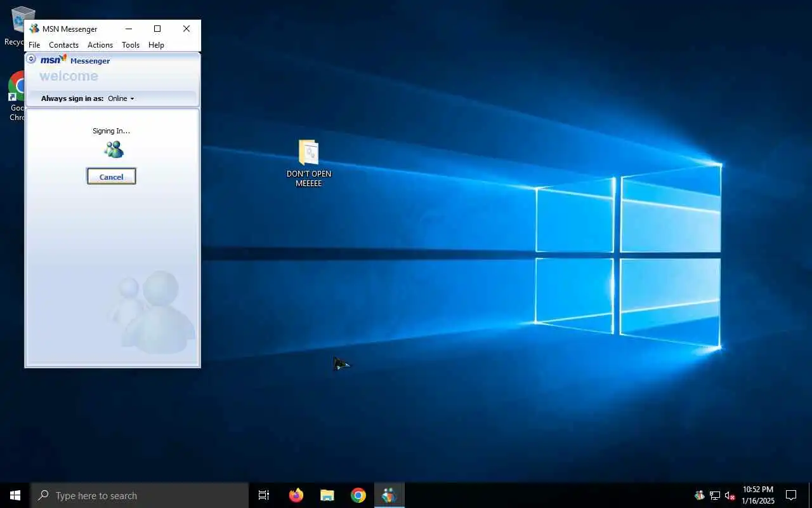Open the Actions menu
Image resolution: width=812 pixels, height=508 pixels.
[x=100, y=45]
